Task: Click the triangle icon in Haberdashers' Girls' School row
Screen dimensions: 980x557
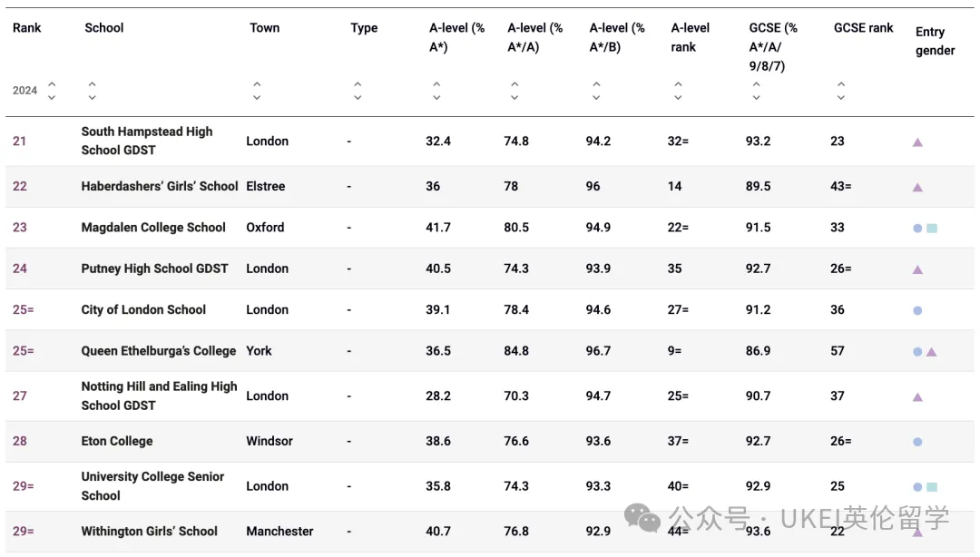Action: tap(917, 188)
